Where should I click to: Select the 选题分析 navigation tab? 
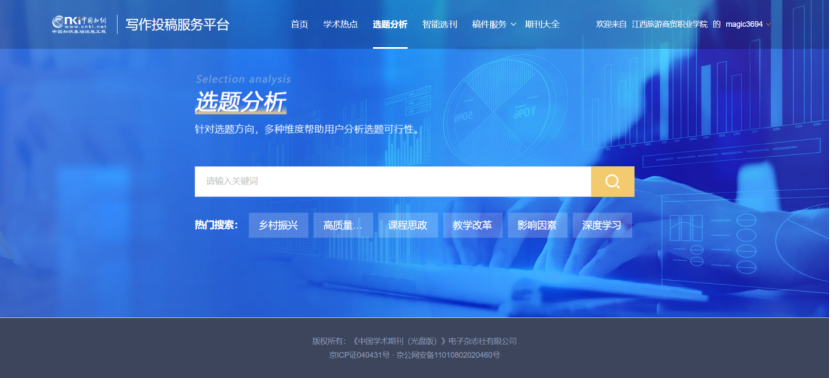point(390,24)
